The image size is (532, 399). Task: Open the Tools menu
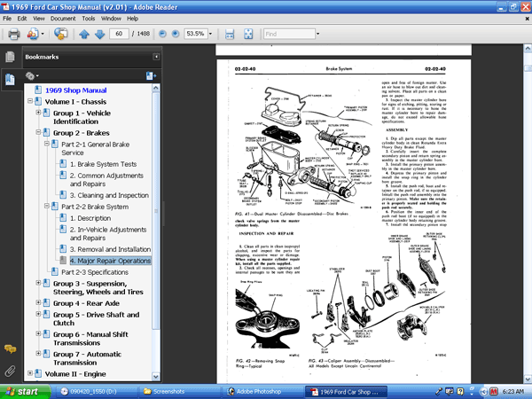88,19
